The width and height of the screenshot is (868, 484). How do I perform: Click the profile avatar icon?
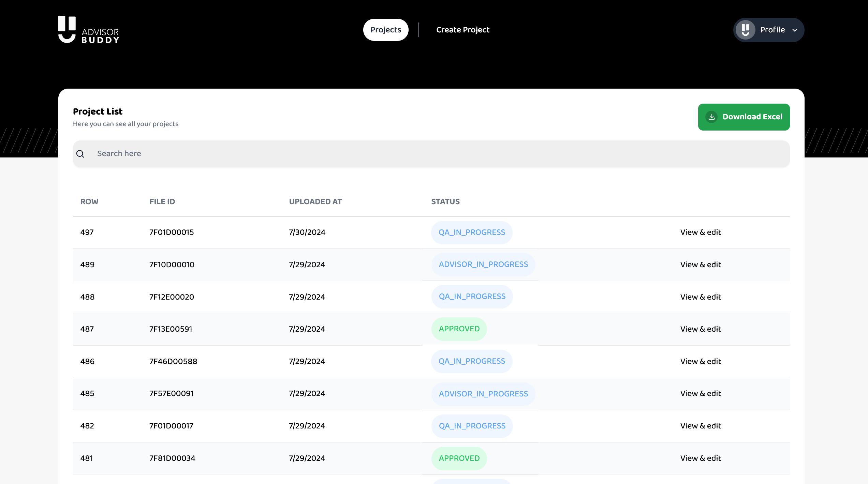pyautogui.click(x=745, y=30)
